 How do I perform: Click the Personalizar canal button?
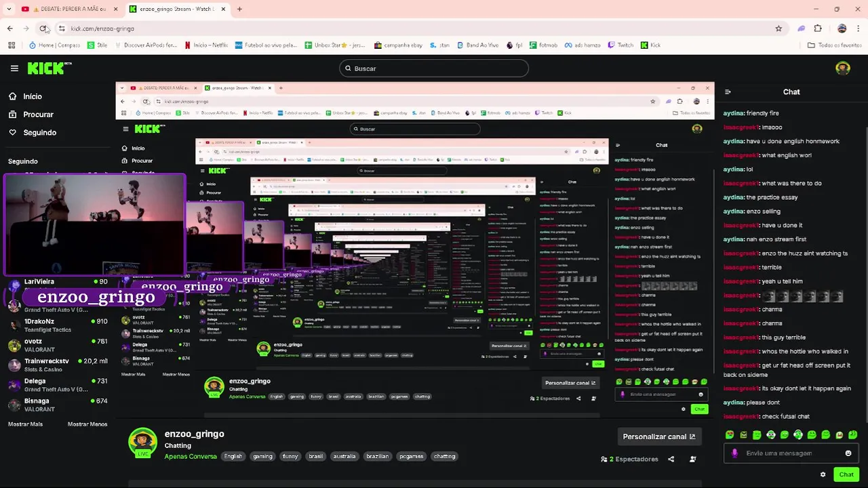tap(659, 436)
